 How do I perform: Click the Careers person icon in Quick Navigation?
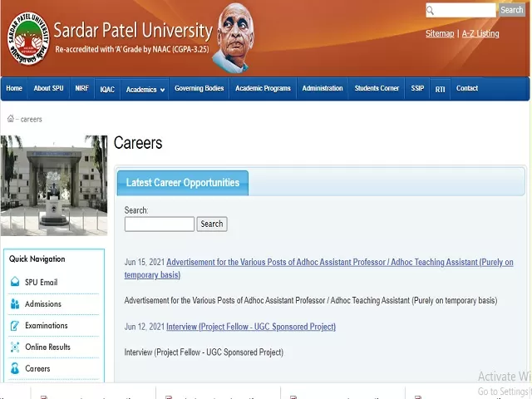[15, 368]
